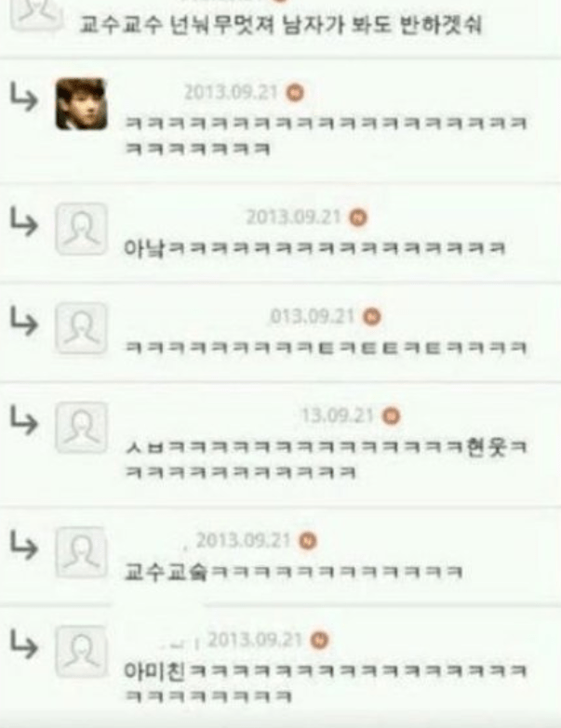The image size is (561, 728).
Task: Click the default avatar on the 교수교숰 reply
Action: [x=81, y=552]
